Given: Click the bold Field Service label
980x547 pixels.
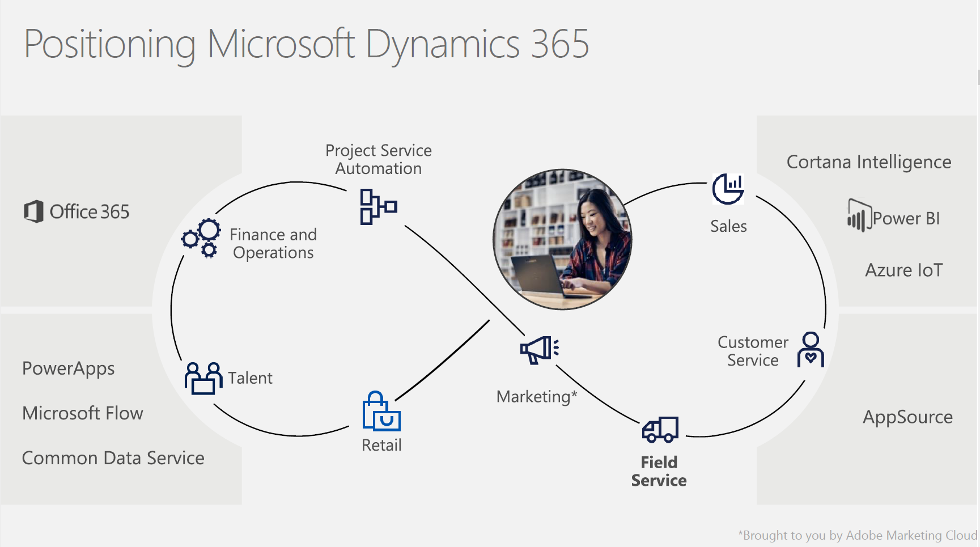Looking at the screenshot, I should (x=659, y=471).
